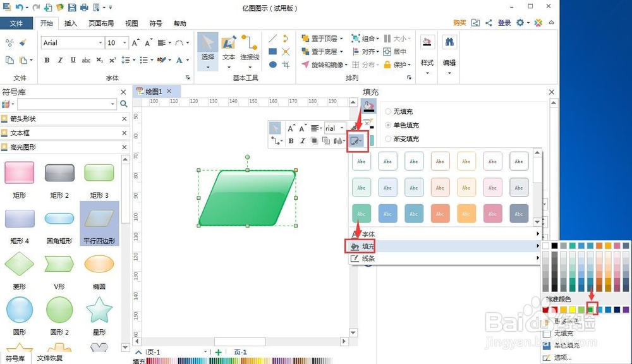The height and width of the screenshot is (364, 632).
Task: Click 选项... in the color popup
Action: point(562,358)
